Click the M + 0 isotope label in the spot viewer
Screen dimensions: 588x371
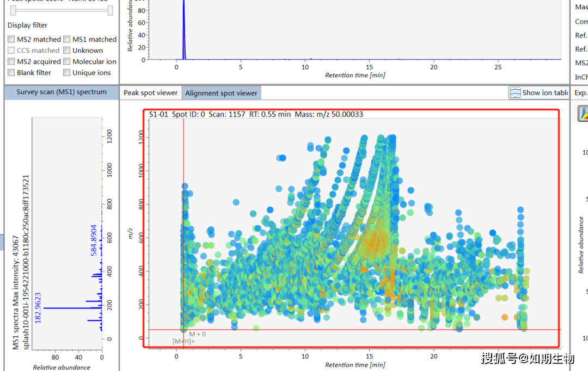(197, 334)
